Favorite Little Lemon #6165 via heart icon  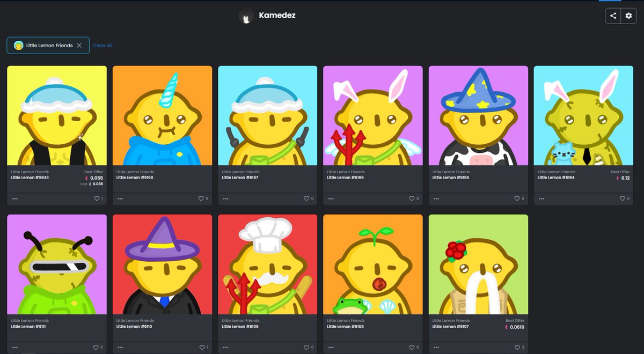(518, 198)
